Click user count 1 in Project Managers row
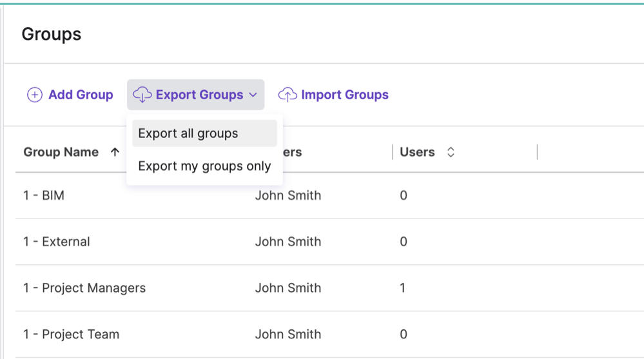 [x=402, y=288]
